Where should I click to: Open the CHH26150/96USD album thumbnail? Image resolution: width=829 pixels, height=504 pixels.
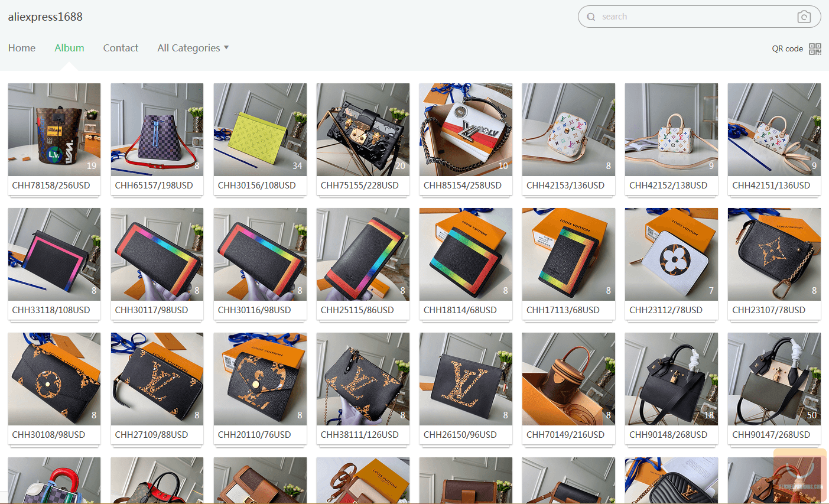(466, 379)
